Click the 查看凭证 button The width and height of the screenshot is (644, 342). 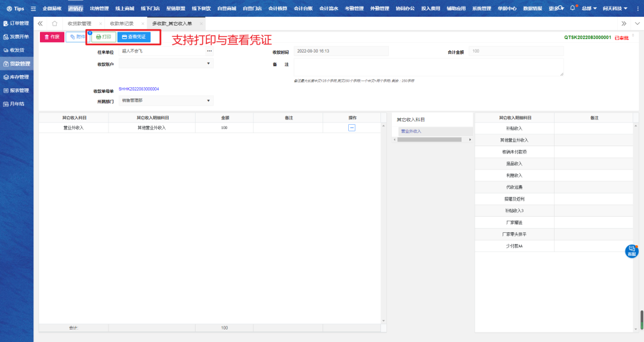(x=134, y=37)
